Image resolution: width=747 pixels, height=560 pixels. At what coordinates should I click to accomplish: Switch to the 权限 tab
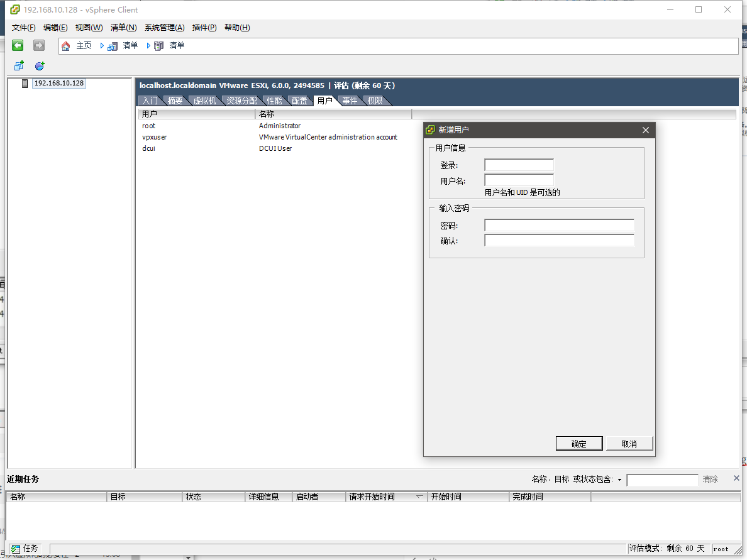point(375,101)
